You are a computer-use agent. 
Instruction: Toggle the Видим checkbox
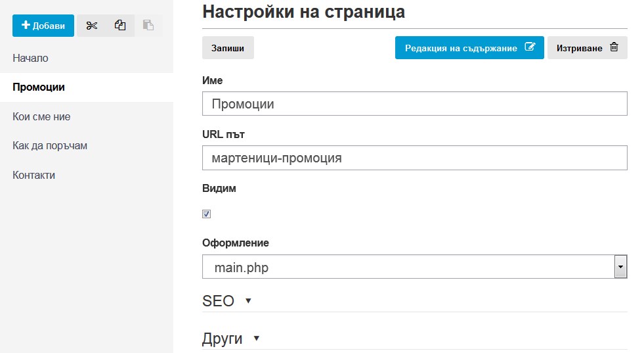pyautogui.click(x=207, y=214)
